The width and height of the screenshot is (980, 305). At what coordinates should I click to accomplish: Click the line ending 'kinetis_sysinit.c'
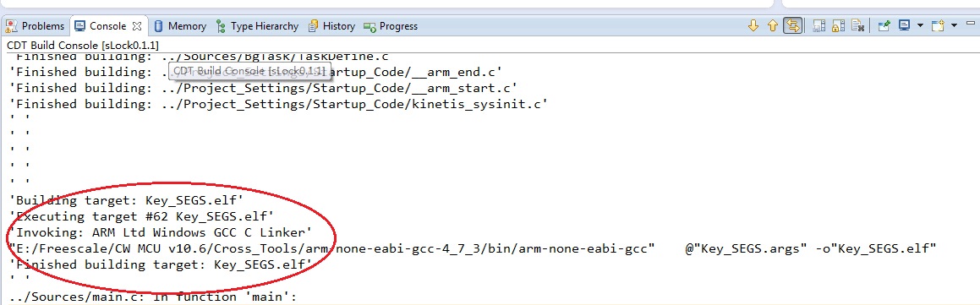pyautogui.click(x=278, y=105)
